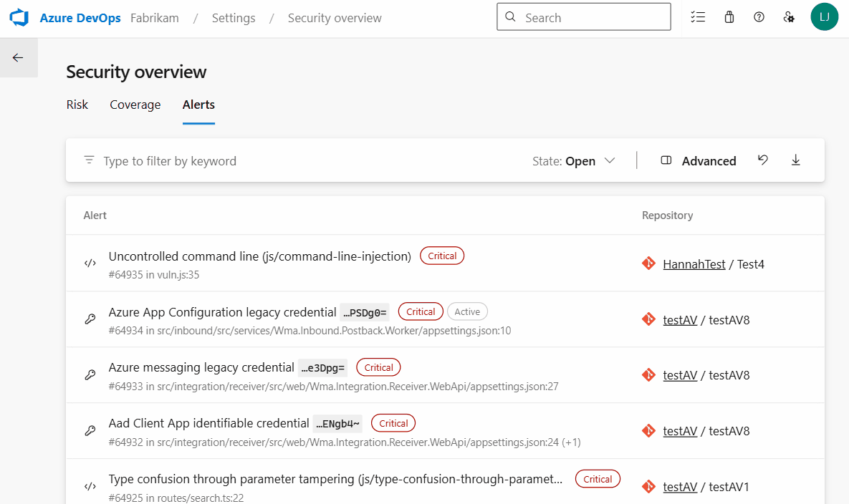The height and width of the screenshot is (504, 849).
Task: Open the User settings gear icon
Action: coord(789,16)
